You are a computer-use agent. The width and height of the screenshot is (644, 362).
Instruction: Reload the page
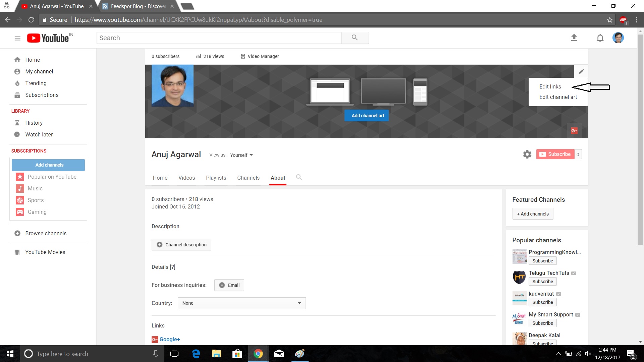[31, 20]
